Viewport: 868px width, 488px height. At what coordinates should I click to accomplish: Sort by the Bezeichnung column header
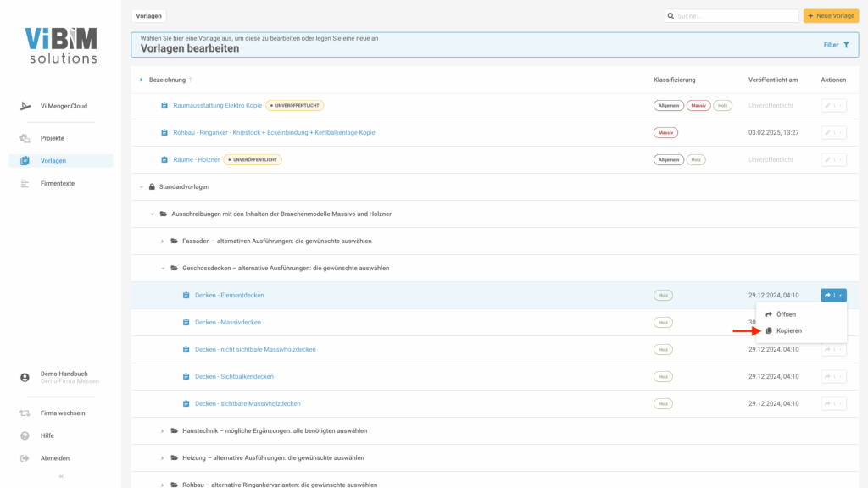pos(167,80)
